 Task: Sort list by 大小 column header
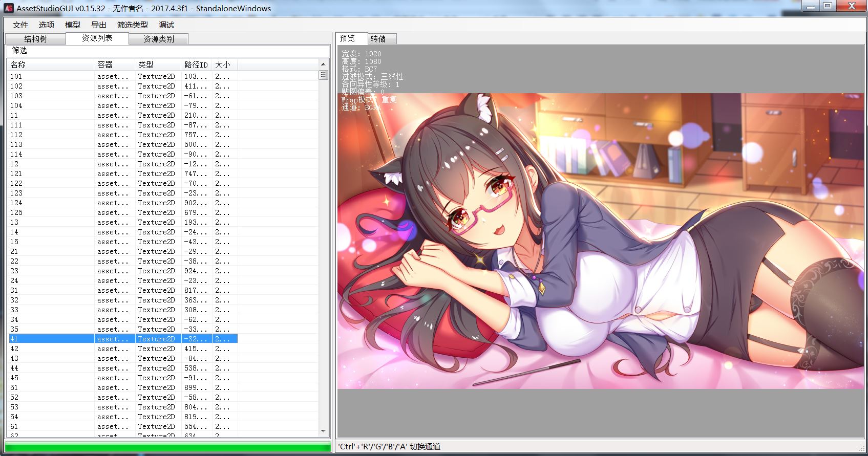[224, 64]
